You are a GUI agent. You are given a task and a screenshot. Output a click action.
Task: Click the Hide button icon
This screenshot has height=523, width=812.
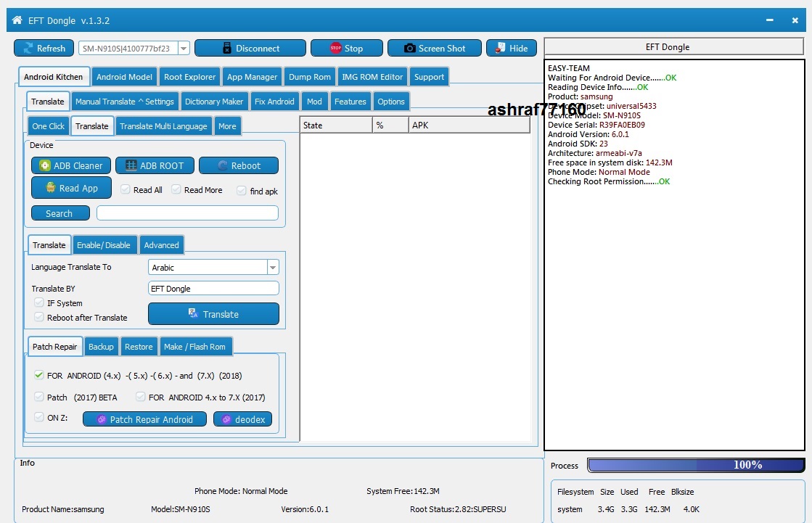500,48
